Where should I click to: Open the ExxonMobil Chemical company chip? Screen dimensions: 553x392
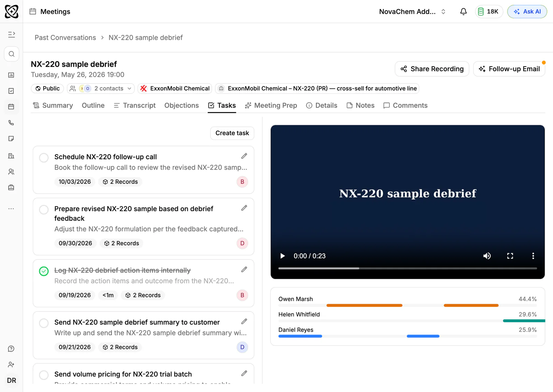point(175,88)
